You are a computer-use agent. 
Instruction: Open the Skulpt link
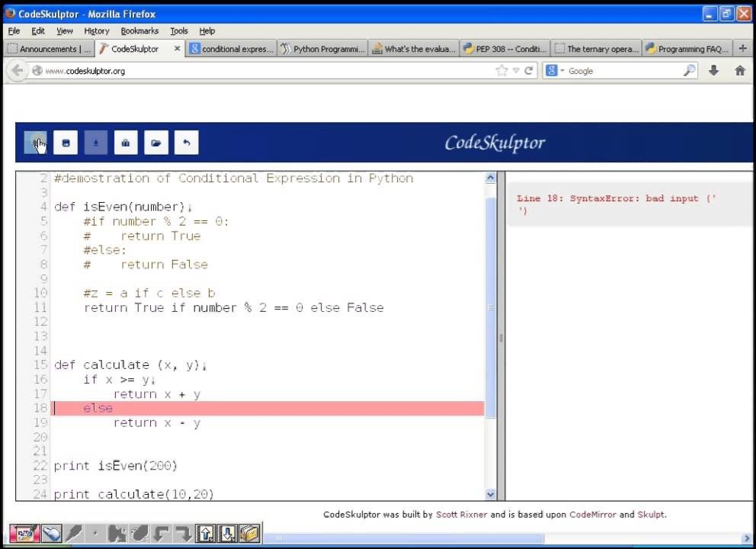pos(651,515)
